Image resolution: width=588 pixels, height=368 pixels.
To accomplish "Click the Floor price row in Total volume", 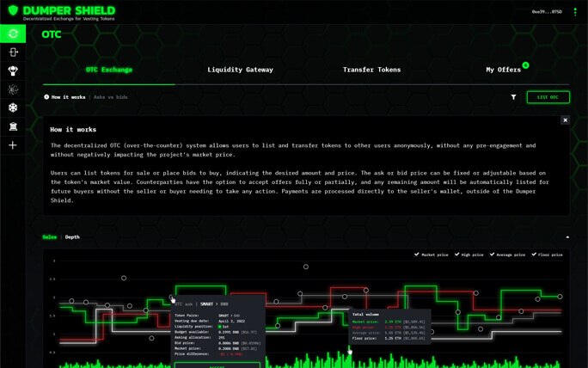I will 389,339.
